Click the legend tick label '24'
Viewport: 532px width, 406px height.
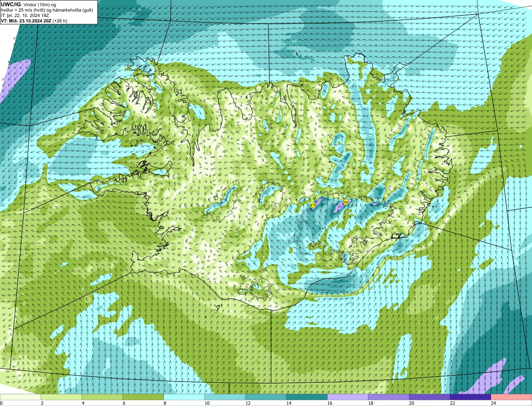(x=493, y=403)
